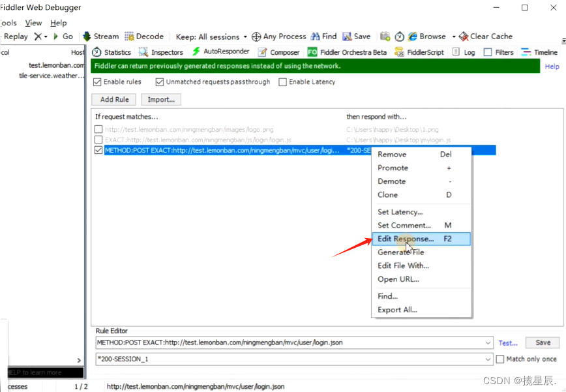Click the camera screenshot toolbar icon
Viewport: 566px width, 392px height.
click(x=385, y=37)
